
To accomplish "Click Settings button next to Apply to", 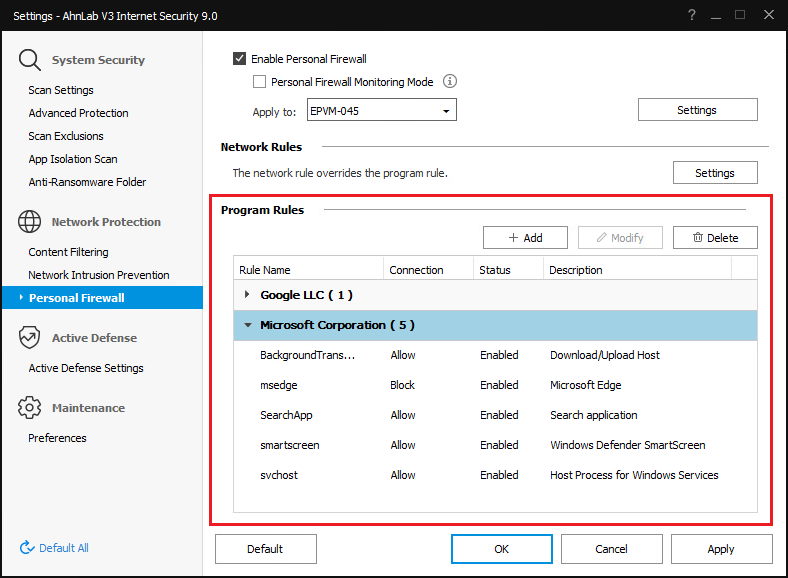I will [698, 110].
